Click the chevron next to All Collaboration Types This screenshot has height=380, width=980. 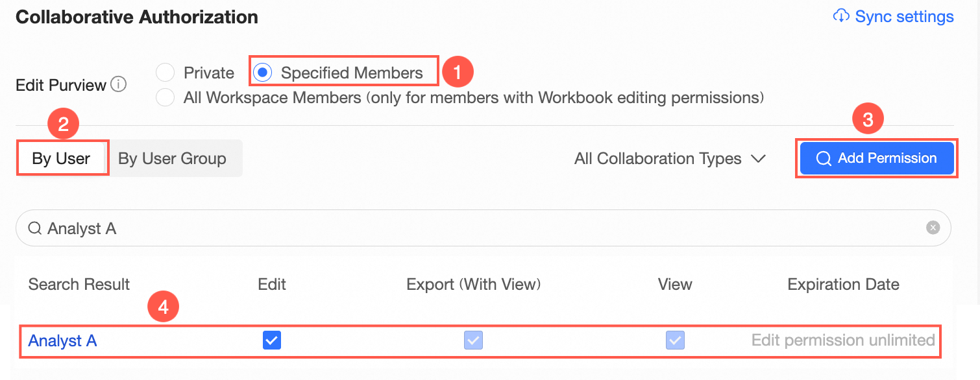pyautogui.click(x=758, y=158)
